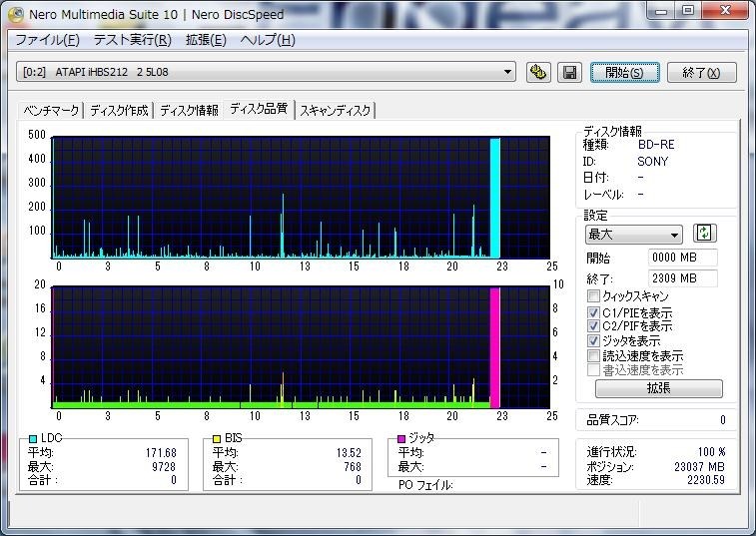756x536 pixels.
Task: Click the LDC 最大 value 9728
Action: point(164,466)
